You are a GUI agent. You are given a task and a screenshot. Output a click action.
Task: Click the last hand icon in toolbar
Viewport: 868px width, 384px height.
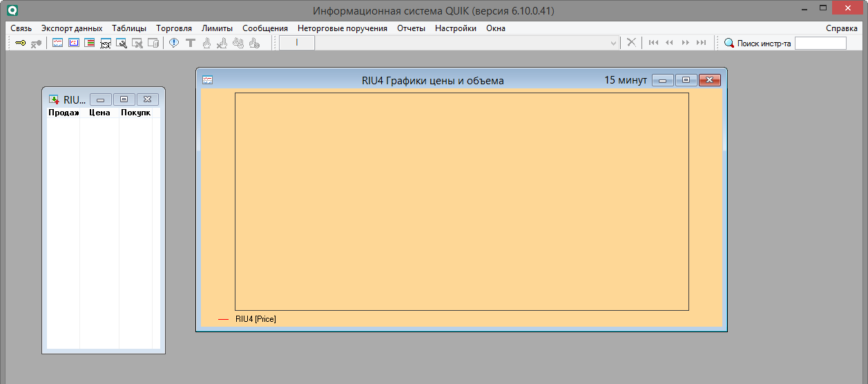[x=253, y=43]
